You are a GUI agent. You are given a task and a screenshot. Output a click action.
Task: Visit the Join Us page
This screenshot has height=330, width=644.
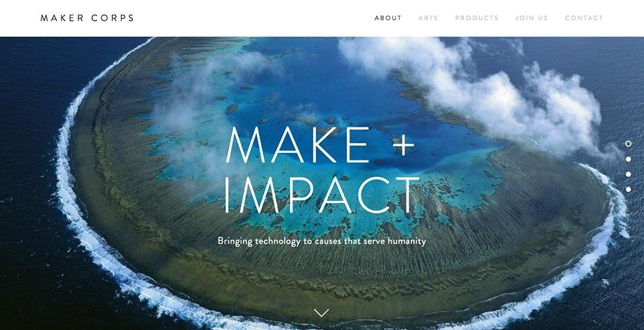click(531, 18)
